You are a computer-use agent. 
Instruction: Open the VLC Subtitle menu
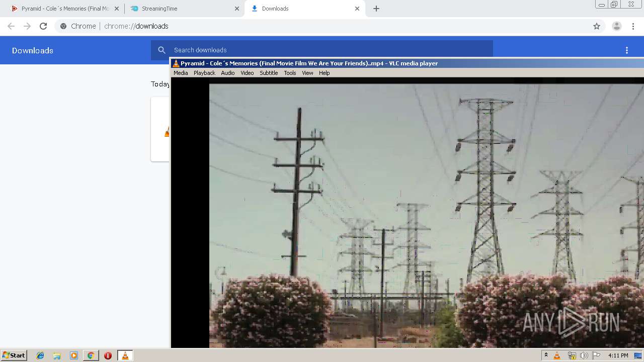pyautogui.click(x=269, y=73)
